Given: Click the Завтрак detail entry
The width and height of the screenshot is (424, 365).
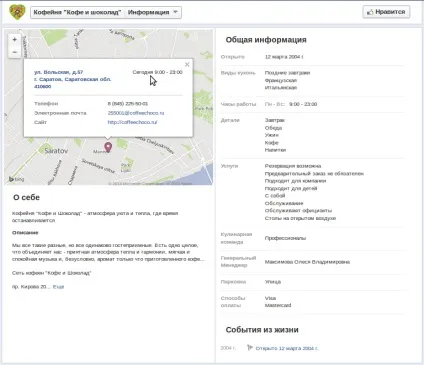Looking at the screenshot, I should tap(275, 120).
